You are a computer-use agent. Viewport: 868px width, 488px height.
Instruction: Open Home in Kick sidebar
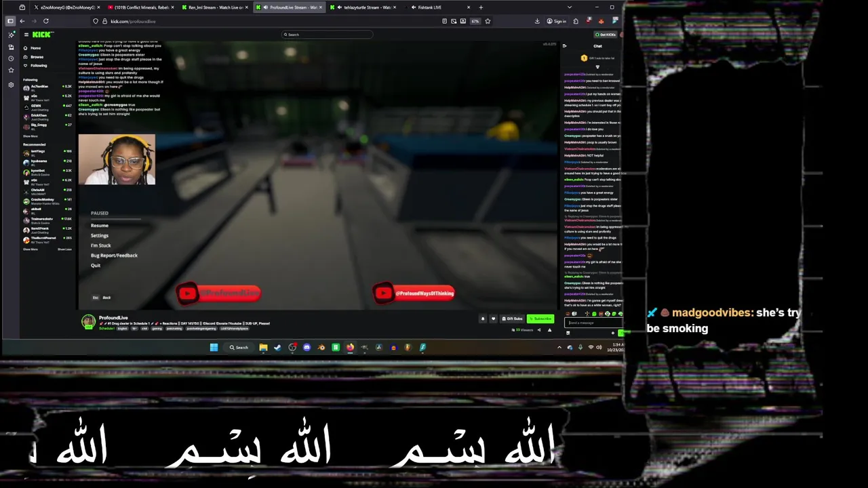coord(32,48)
